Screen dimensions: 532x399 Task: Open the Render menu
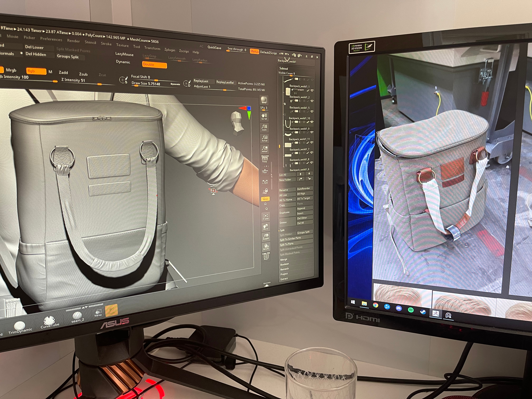coord(73,41)
